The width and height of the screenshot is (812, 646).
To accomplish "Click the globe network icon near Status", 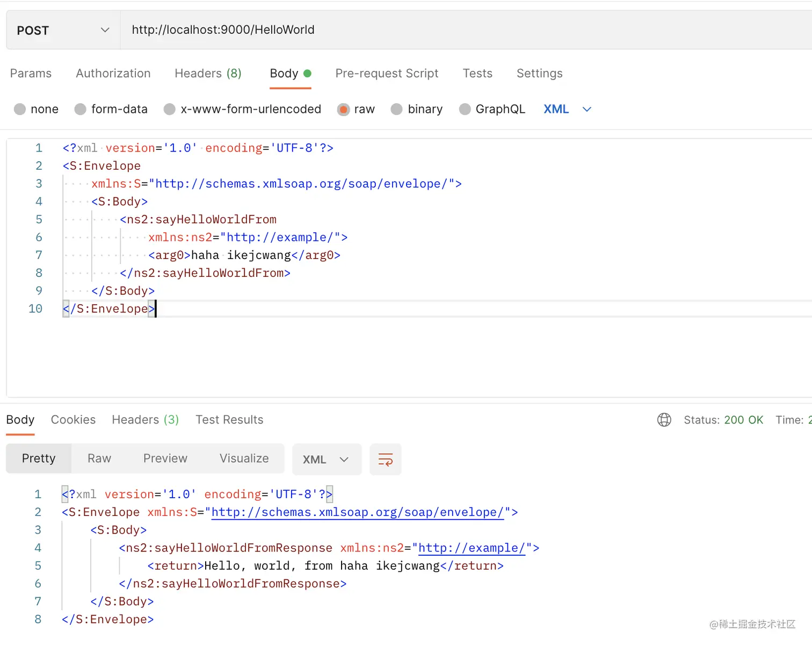I will coord(664,420).
